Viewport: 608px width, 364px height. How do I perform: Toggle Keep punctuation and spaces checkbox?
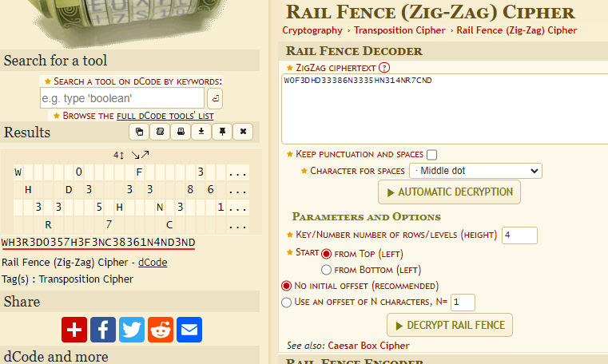pyautogui.click(x=431, y=155)
